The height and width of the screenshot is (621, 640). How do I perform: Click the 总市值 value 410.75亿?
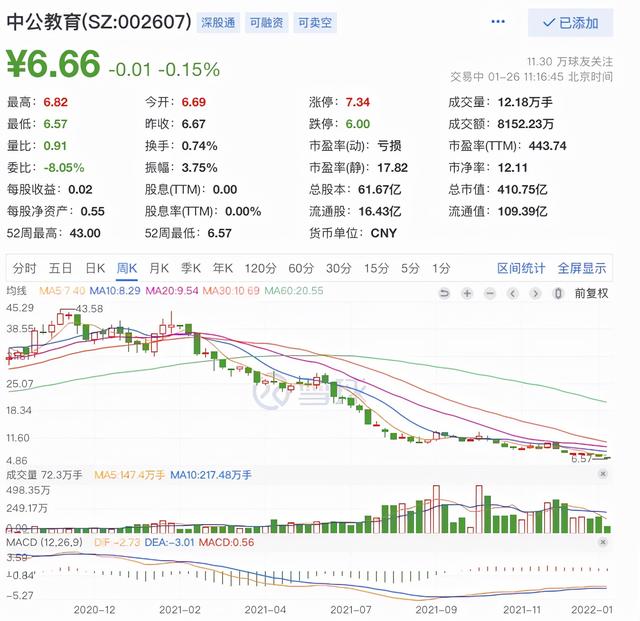tap(522, 189)
